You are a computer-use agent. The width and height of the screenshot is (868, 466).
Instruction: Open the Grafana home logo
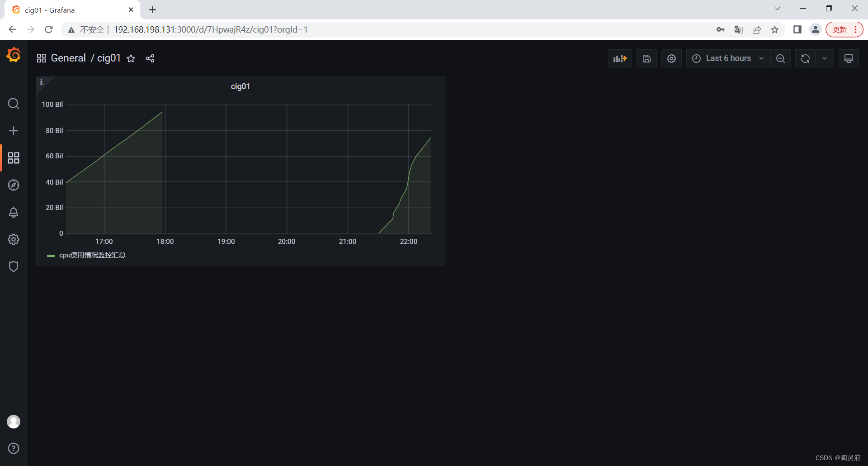[14, 55]
